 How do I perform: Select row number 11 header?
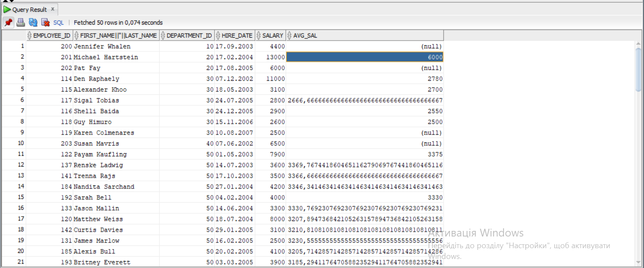(13, 154)
